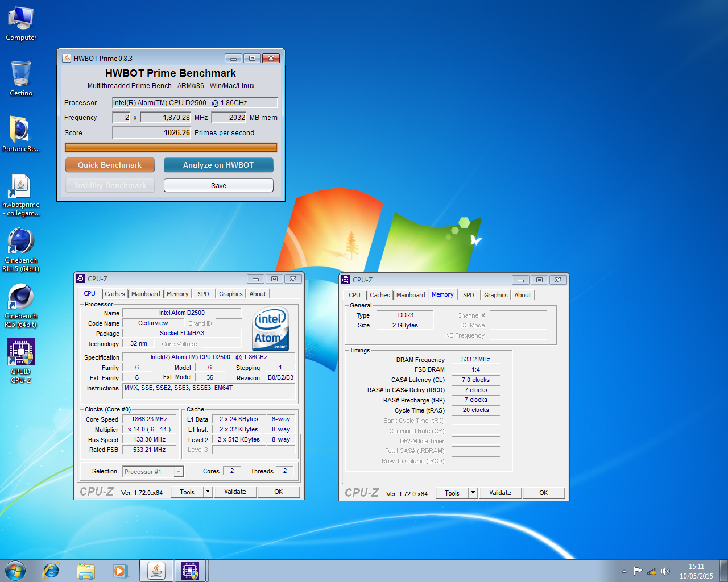Open Windows Explorer from the taskbar
This screenshot has width=728, height=582.
point(86,571)
